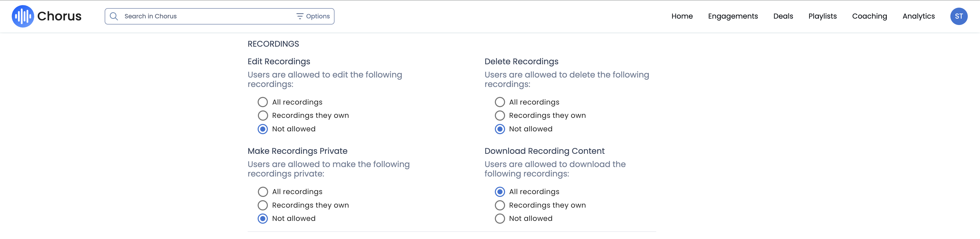
Task: Select Not allowed under Download Recording Content
Action: click(499, 219)
